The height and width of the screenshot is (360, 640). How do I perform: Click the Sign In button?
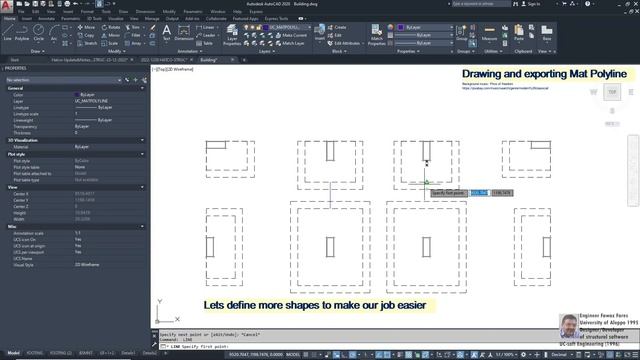[x=531, y=4]
